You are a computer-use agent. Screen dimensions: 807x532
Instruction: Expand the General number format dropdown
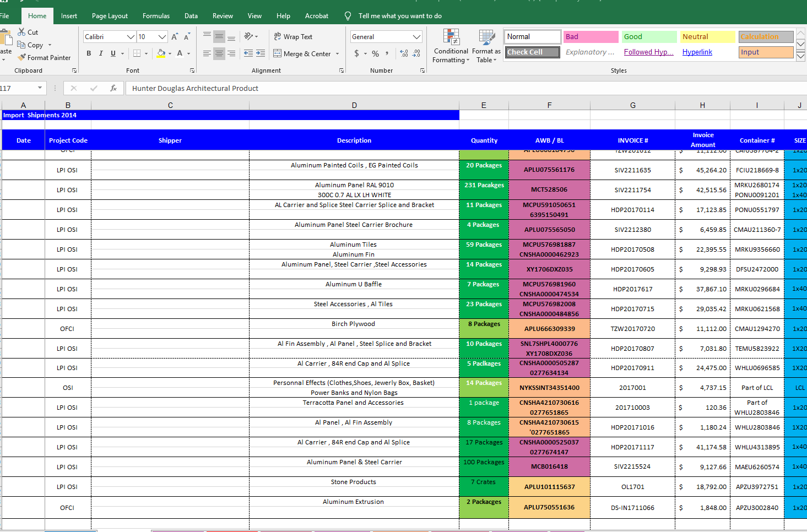417,37
